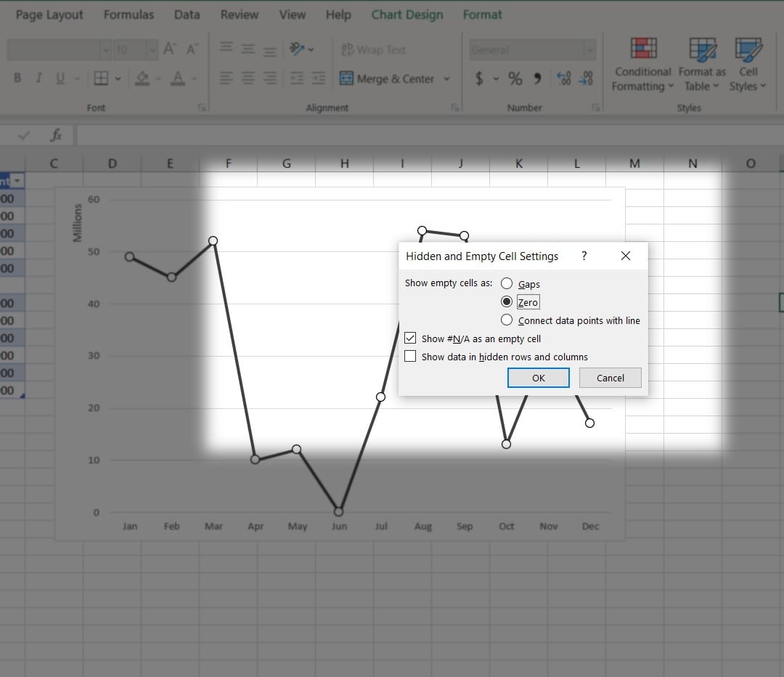Select the Gaps radio option

click(x=507, y=284)
